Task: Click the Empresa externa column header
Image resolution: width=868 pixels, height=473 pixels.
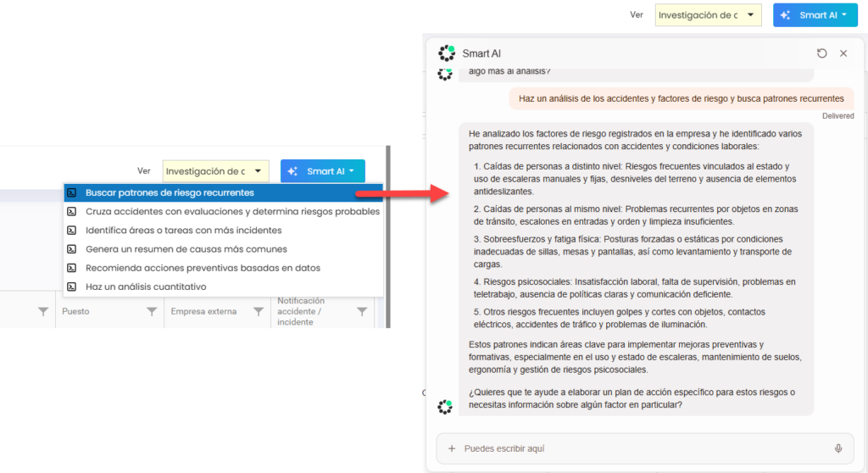Action: pyautogui.click(x=203, y=312)
